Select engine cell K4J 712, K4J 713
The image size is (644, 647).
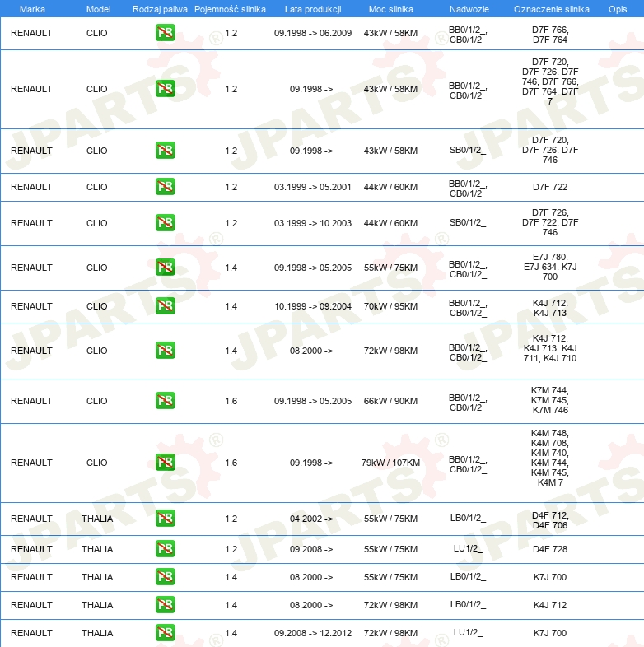click(x=550, y=308)
